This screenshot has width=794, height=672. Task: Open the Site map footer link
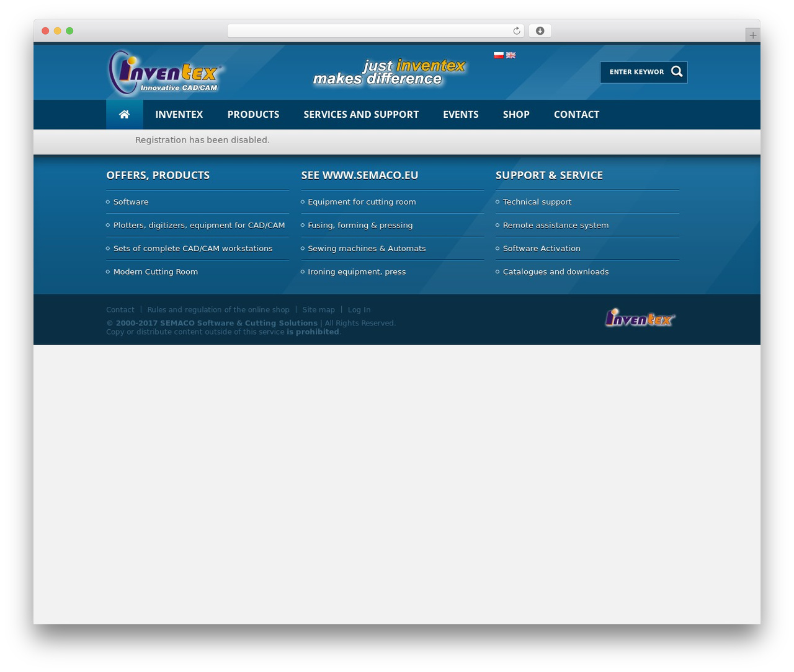click(318, 310)
